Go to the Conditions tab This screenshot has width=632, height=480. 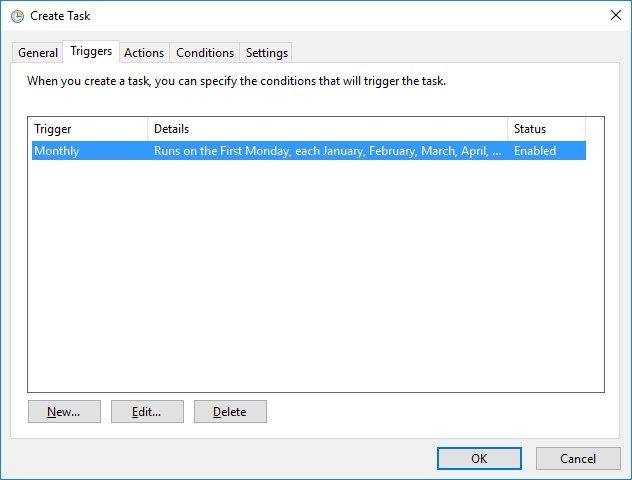pos(205,53)
